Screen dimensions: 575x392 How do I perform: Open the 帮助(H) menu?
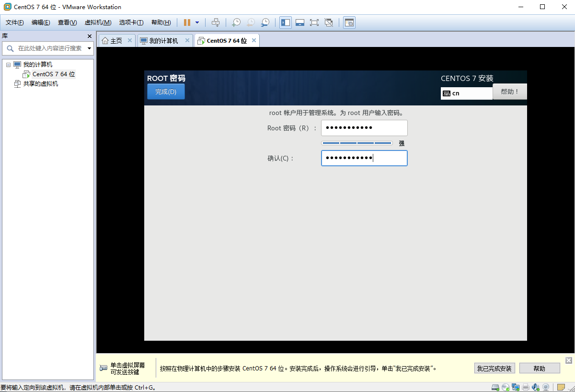[x=161, y=23]
